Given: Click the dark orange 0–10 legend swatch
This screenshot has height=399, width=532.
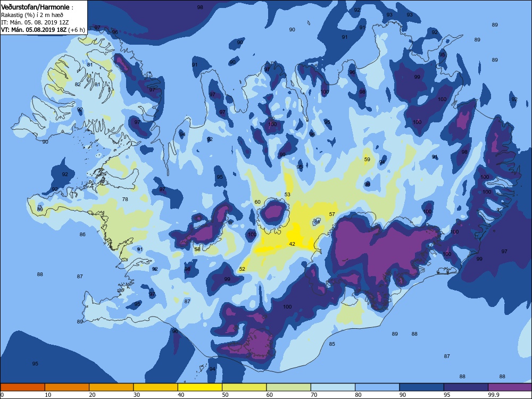Looking at the screenshot, I should tap(23, 387).
